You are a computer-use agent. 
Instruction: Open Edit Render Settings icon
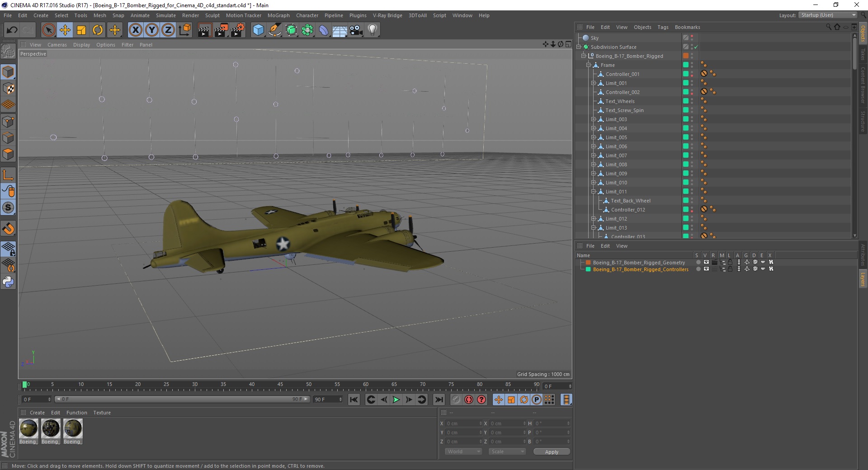[x=238, y=30]
